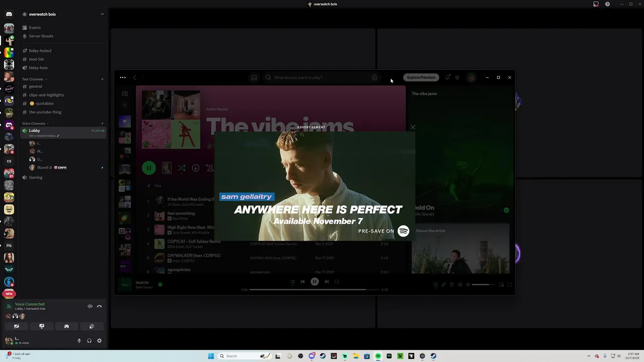644x362 pixels.
Task: Click the Windows taskbar Search box
Action: [x=245, y=356]
